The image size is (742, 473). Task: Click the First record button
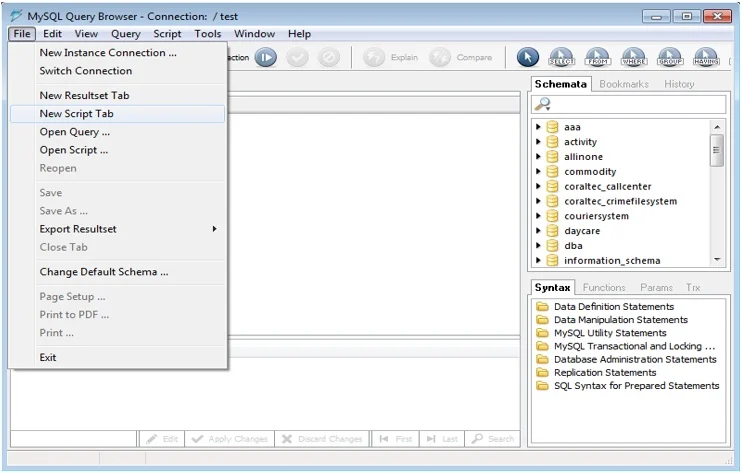396,439
